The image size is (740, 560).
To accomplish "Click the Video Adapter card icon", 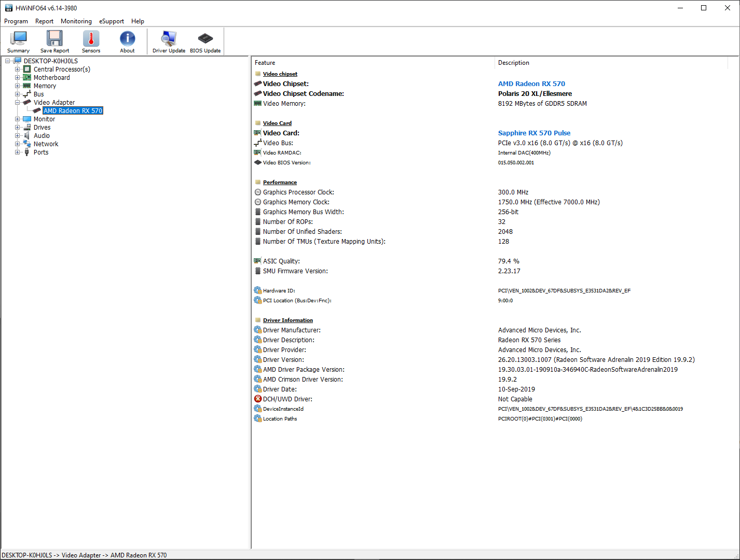I will tap(27, 102).
